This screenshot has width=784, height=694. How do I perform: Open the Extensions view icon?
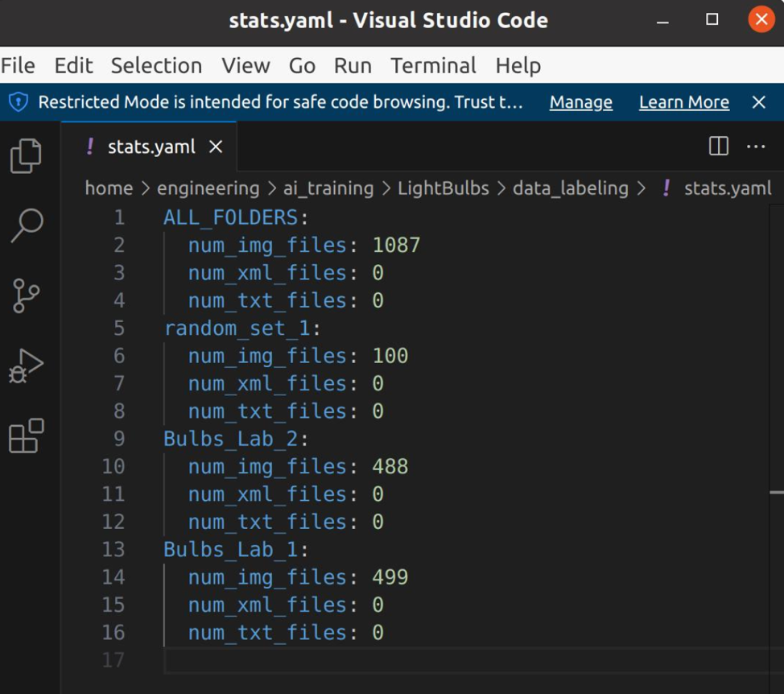26,436
